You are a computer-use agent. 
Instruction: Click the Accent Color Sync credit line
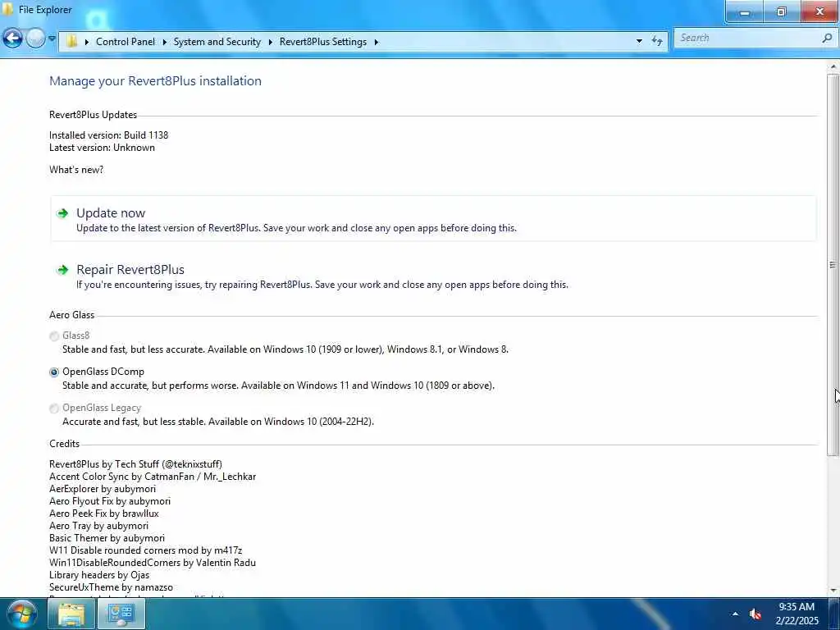pyautogui.click(x=153, y=477)
